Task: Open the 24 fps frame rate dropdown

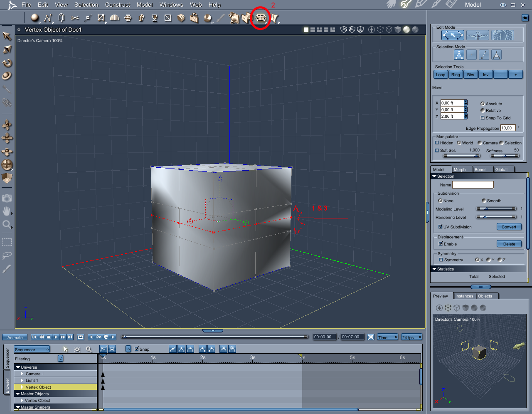Action: point(411,337)
